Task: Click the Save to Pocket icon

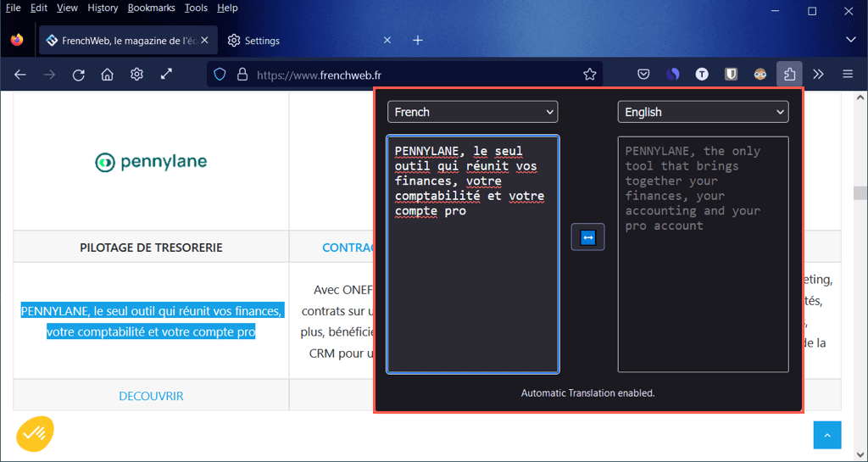Action: pyautogui.click(x=643, y=75)
